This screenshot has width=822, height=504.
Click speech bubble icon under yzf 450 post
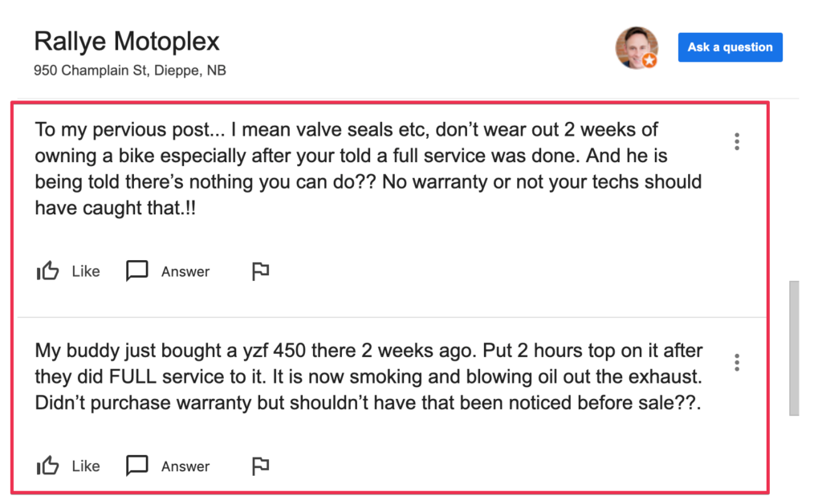(x=137, y=466)
